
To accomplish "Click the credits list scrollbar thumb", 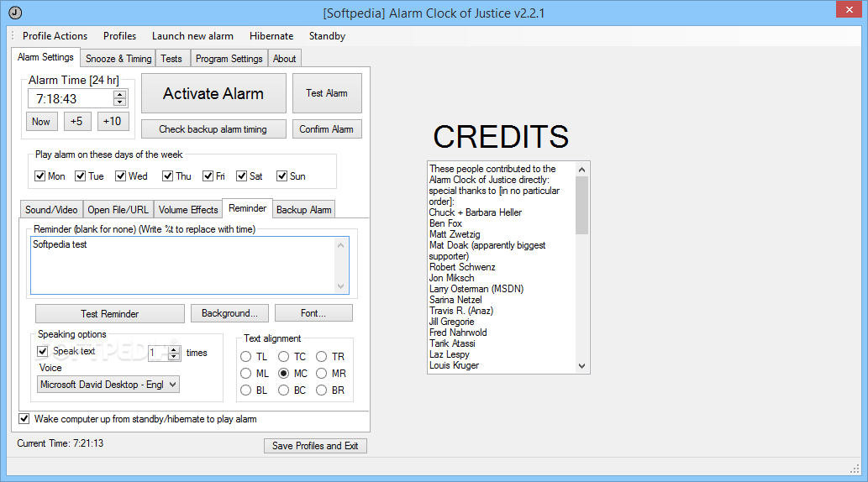I will click(581, 205).
